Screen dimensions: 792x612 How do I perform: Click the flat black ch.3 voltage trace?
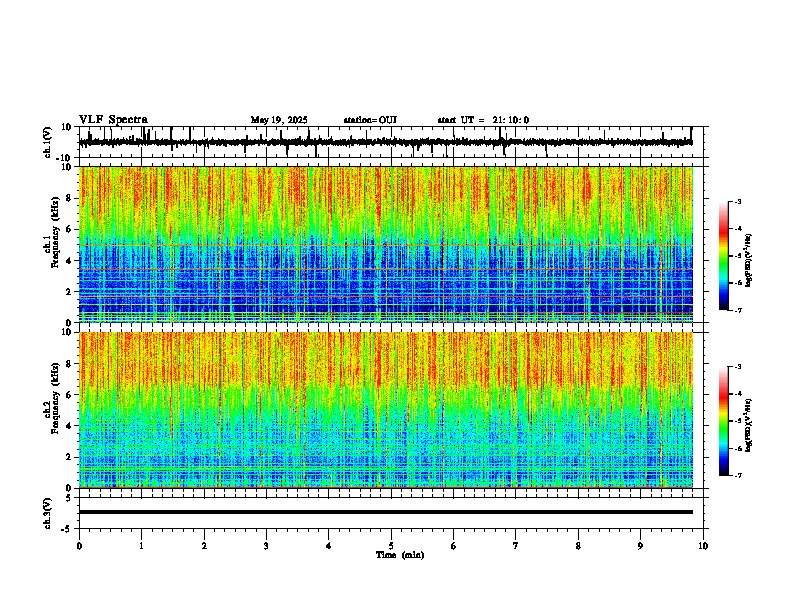tap(386, 512)
